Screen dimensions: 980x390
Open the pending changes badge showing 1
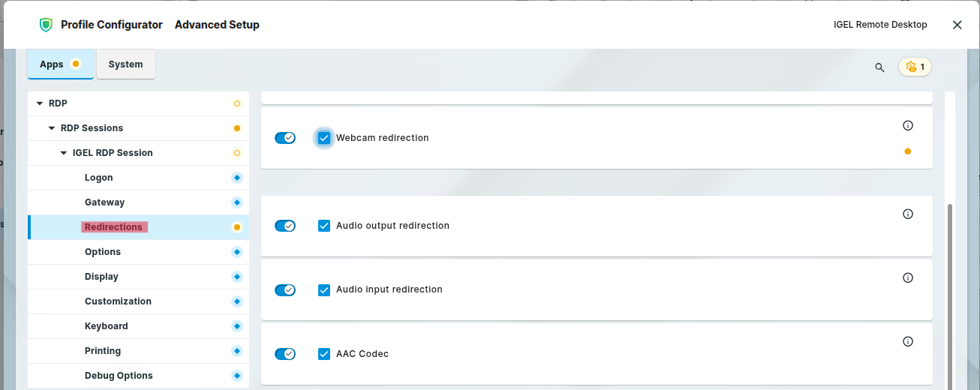tap(915, 67)
